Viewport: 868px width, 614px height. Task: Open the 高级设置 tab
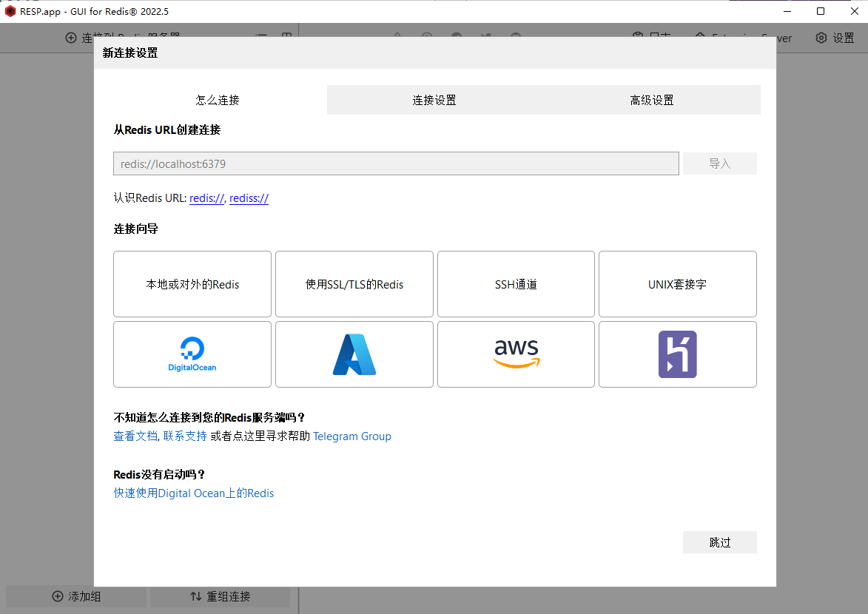pos(652,100)
